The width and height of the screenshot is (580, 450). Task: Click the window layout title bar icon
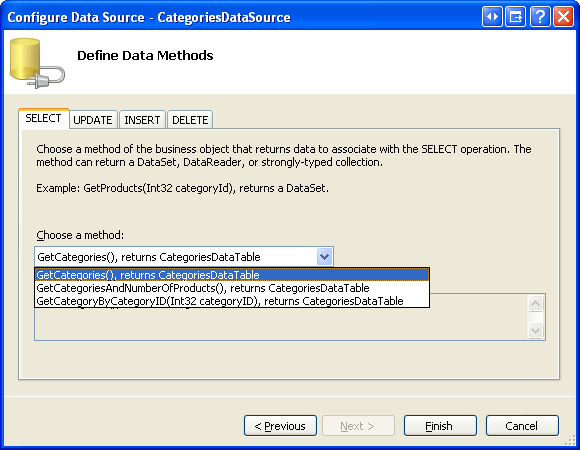coord(516,17)
